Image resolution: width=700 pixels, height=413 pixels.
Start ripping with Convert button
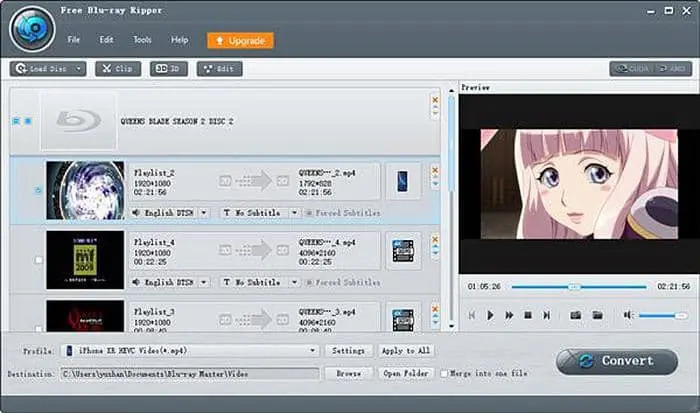pyautogui.click(x=617, y=361)
